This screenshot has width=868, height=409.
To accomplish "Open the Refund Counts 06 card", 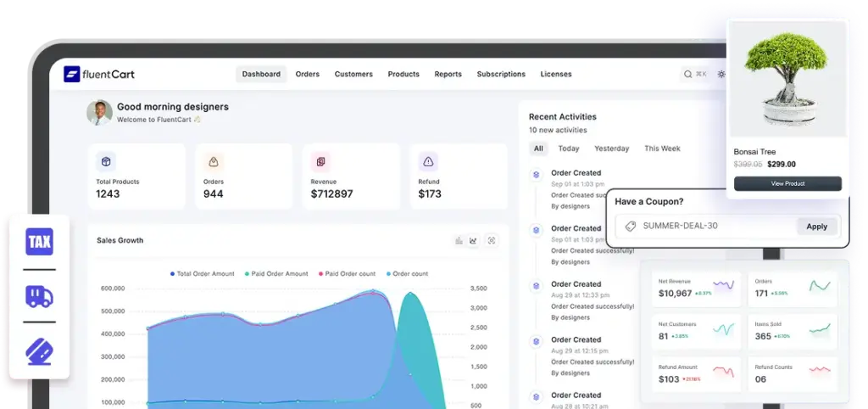I will coord(793,375).
